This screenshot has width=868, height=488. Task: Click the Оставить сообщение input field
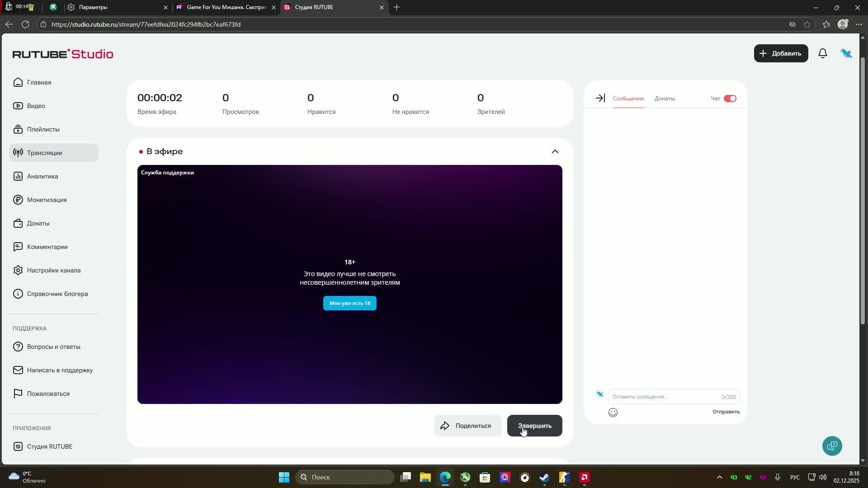(x=665, y=397)
